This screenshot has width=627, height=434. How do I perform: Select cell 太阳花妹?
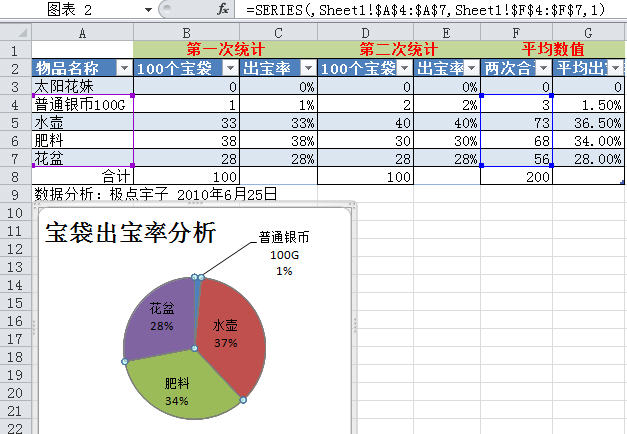pyautogui.click(x=82, y=86)
